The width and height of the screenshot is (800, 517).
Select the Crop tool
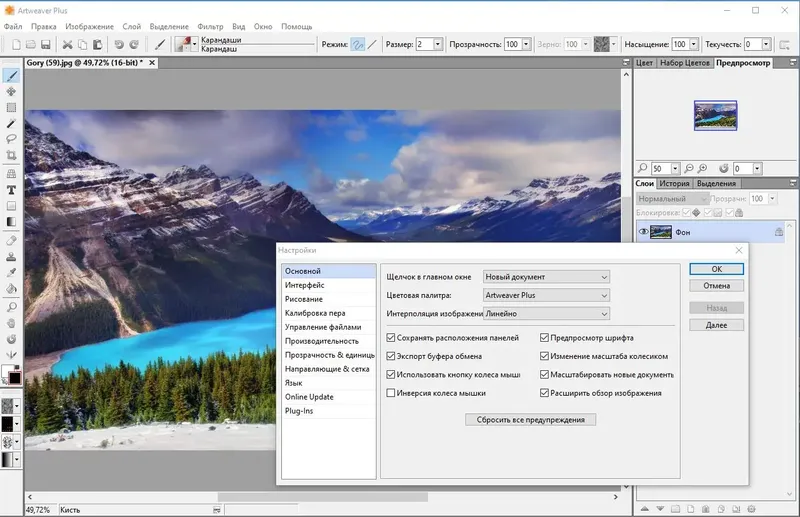[x=11, y=156]
